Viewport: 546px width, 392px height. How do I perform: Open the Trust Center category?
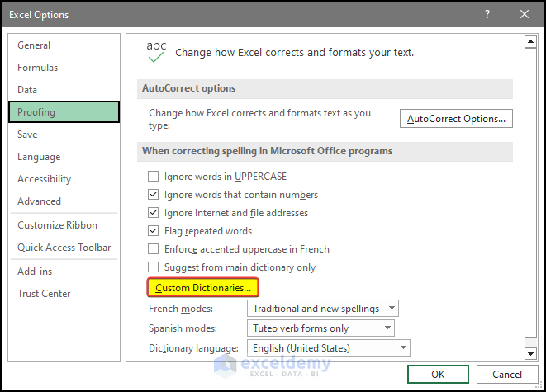tap(44, 294)
